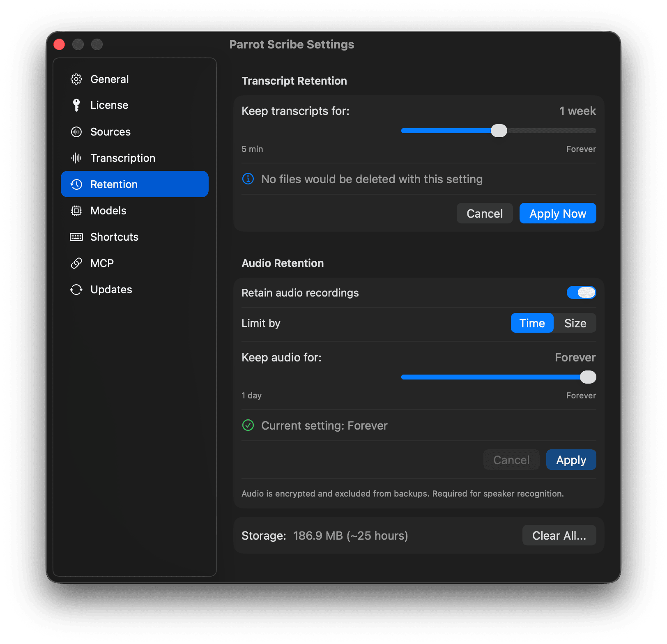Select the Shortcuts keyboard icon

pyautogui.click(x=76, y=237)
